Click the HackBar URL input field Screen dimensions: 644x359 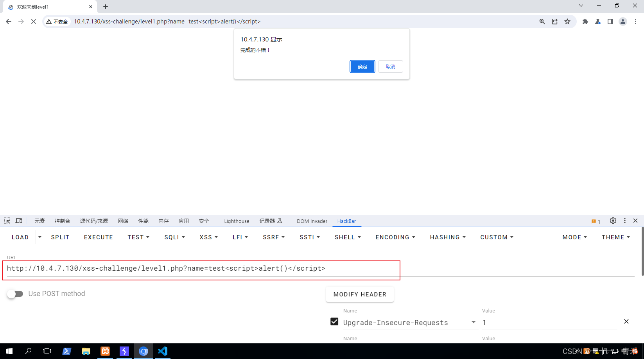click(x=321, y=269)
